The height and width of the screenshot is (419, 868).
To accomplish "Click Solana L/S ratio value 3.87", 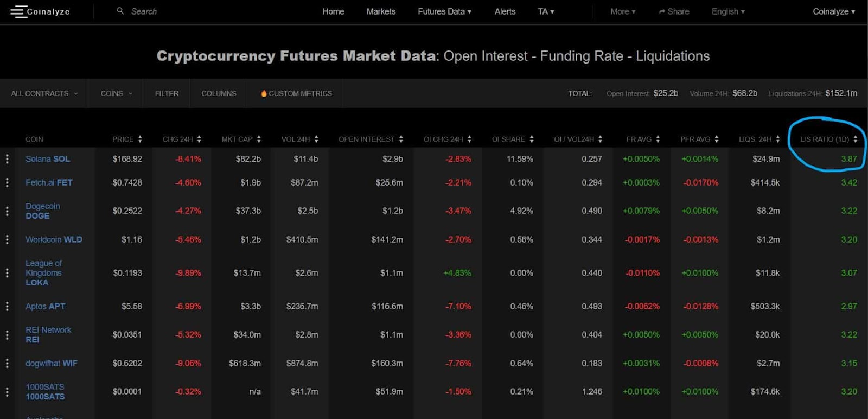I will click(x=849, y=159).
